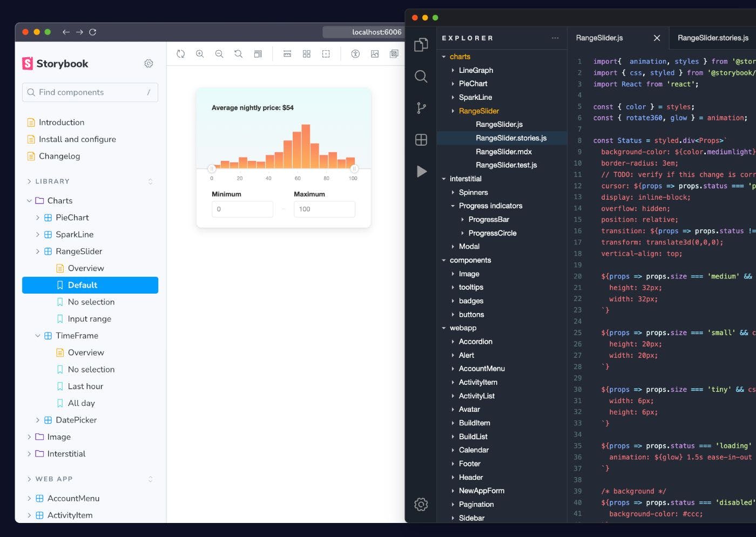
Task: Open the Extensions view in editor sidebar
Action: click(x=421, y=140)
